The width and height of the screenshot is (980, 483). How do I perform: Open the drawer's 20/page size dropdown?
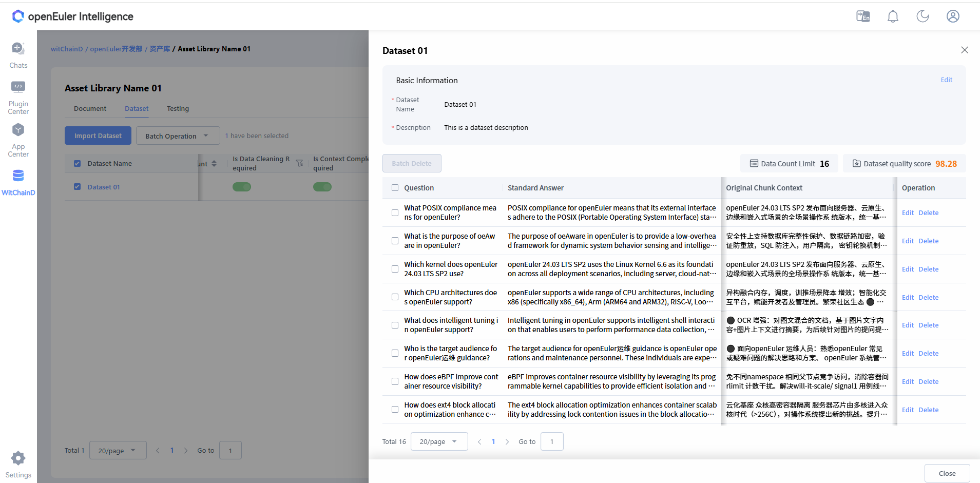point(439,441)
